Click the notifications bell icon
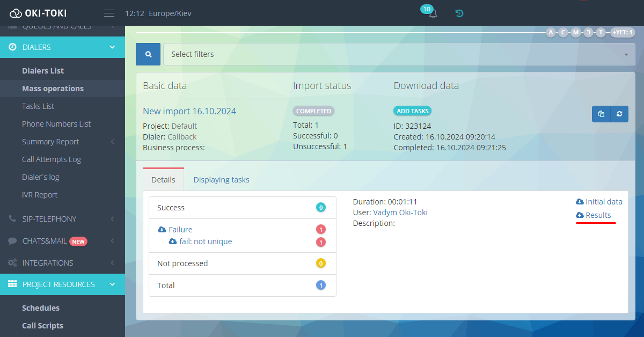This screenshot has height=337, width=644. [433, 14]
